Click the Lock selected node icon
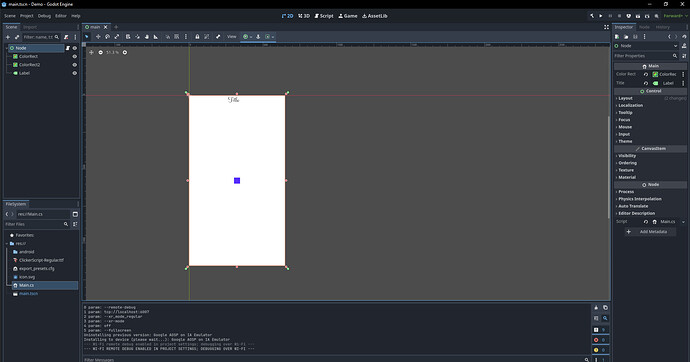690x362 pixels. [x=197, y=37]
